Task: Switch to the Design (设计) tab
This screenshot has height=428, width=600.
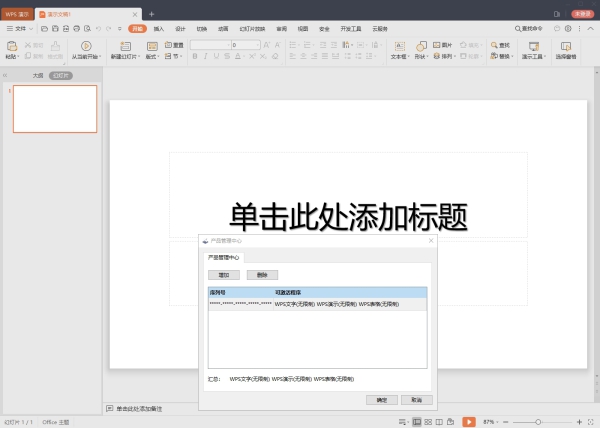Action: (x=180, y=30)
